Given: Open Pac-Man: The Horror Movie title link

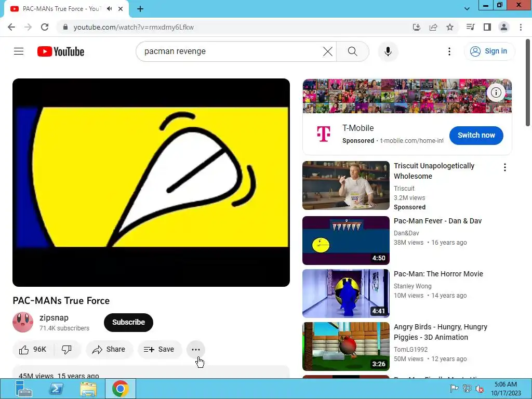Looking at the screenshot, I should tap(438, 274).
